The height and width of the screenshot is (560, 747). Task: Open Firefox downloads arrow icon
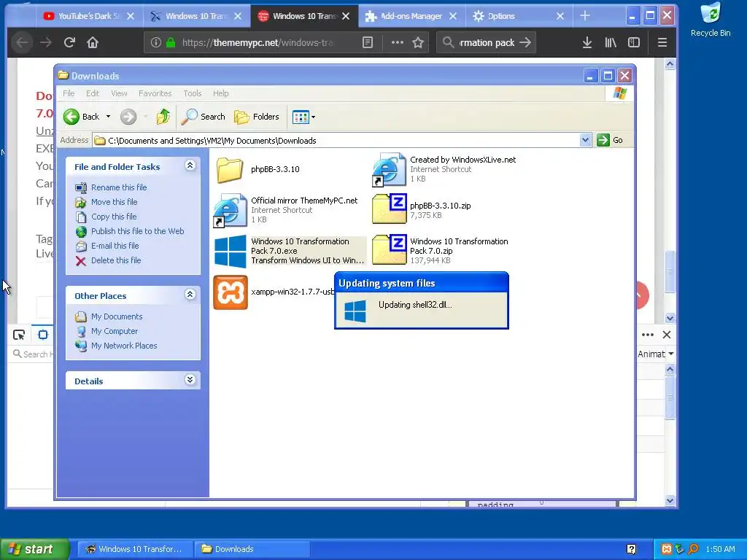pyautogui.click(x=587, y=42)
